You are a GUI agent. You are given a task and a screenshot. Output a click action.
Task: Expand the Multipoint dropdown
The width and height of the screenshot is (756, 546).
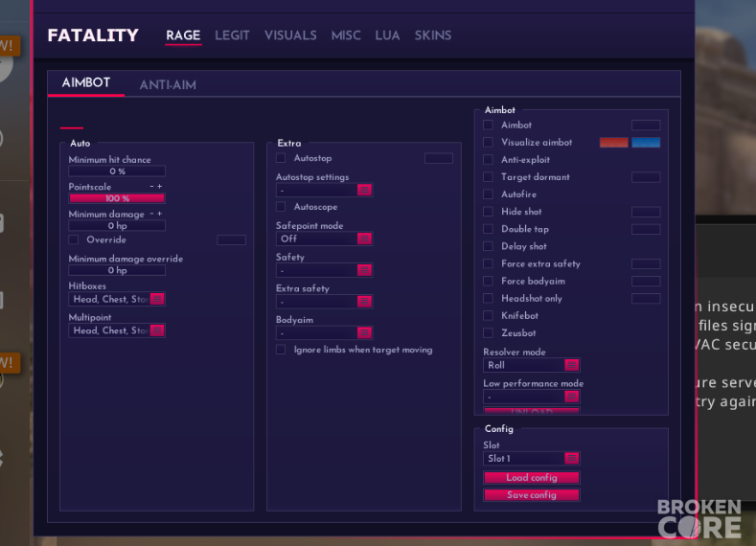[117, 330]
